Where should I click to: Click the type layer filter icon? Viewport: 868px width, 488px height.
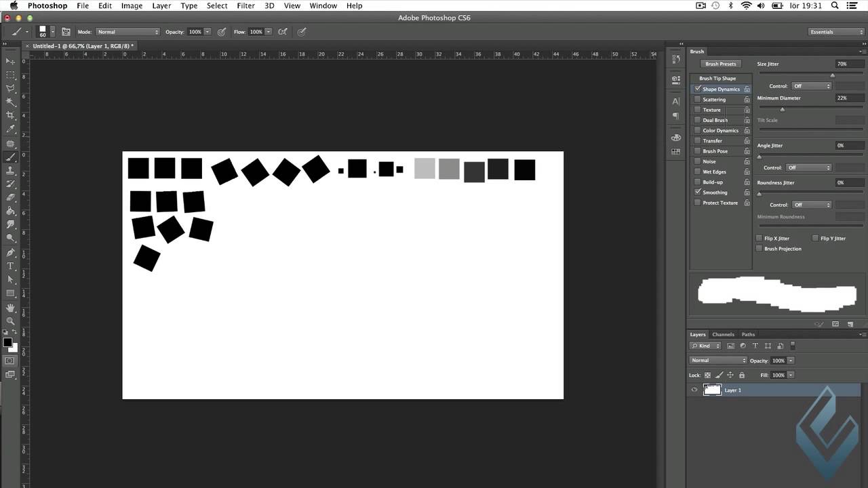tap(755, 346)
